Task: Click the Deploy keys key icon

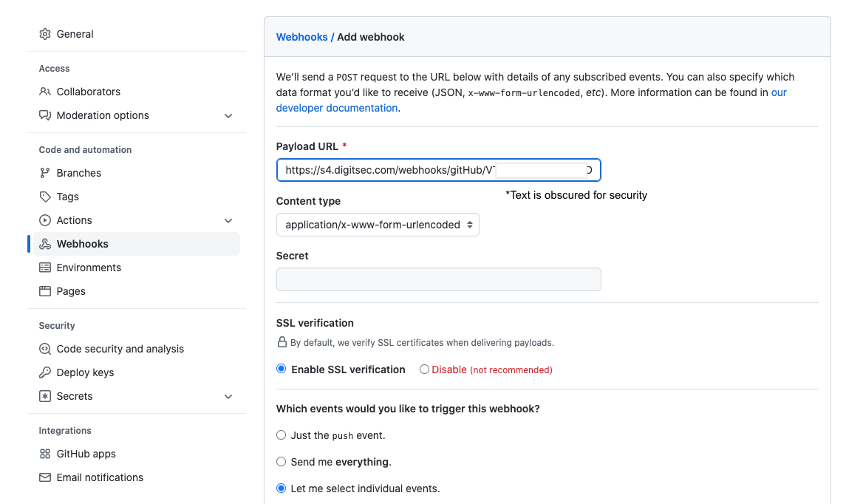Action: [x=45, y=373]
